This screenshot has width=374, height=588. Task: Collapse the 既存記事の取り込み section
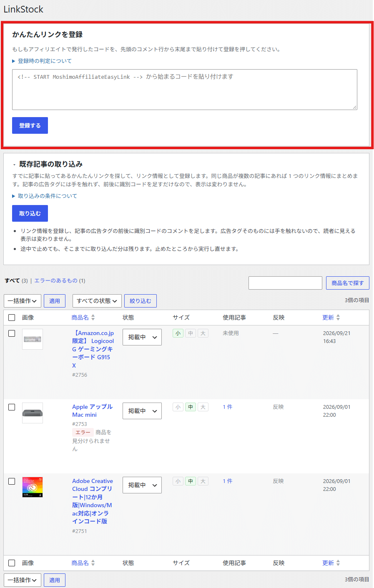[x=48, y=164]
